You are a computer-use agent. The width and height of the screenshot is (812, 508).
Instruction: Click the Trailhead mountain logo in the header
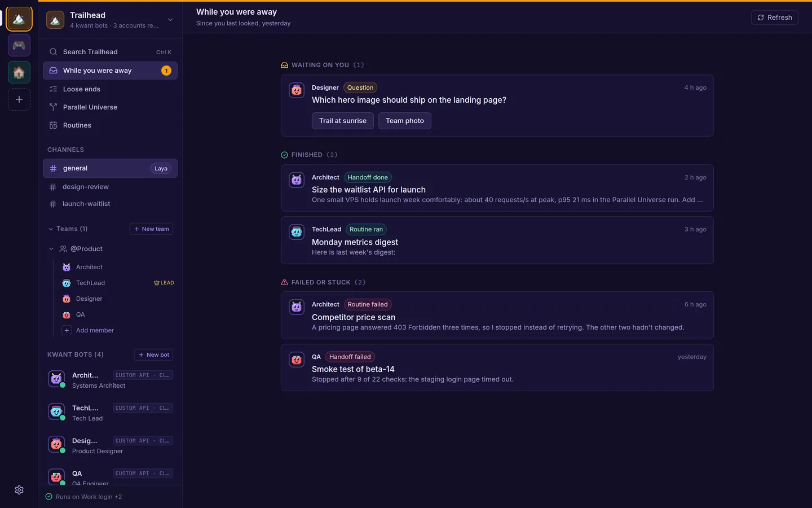tap(55, 20)
